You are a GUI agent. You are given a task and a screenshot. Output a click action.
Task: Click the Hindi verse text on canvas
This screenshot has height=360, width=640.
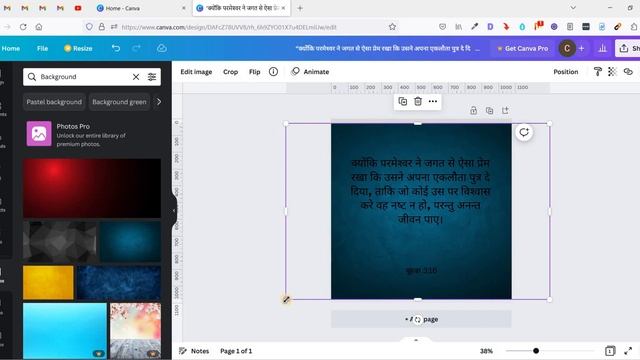(x=421, y=191)
